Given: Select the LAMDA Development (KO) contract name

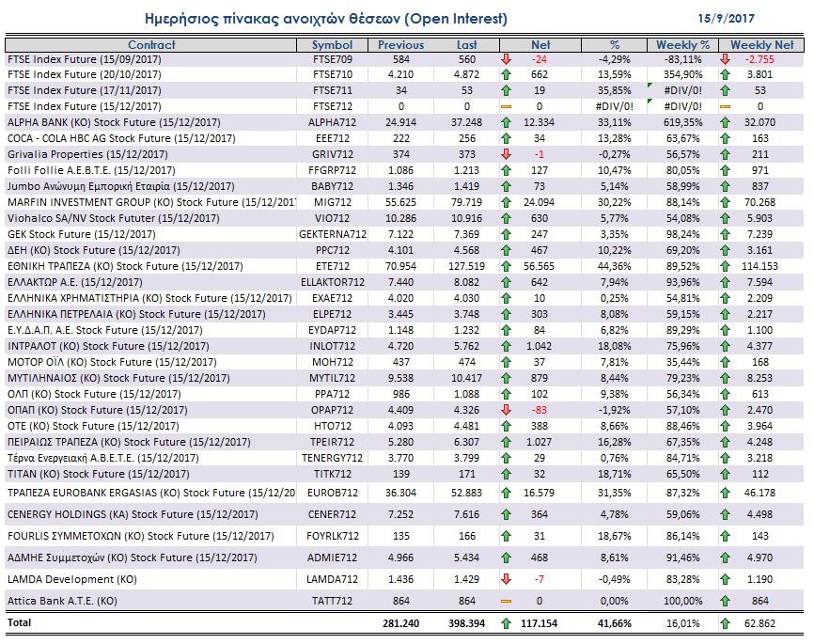Looking at the screenshot, I should [72, 579].
